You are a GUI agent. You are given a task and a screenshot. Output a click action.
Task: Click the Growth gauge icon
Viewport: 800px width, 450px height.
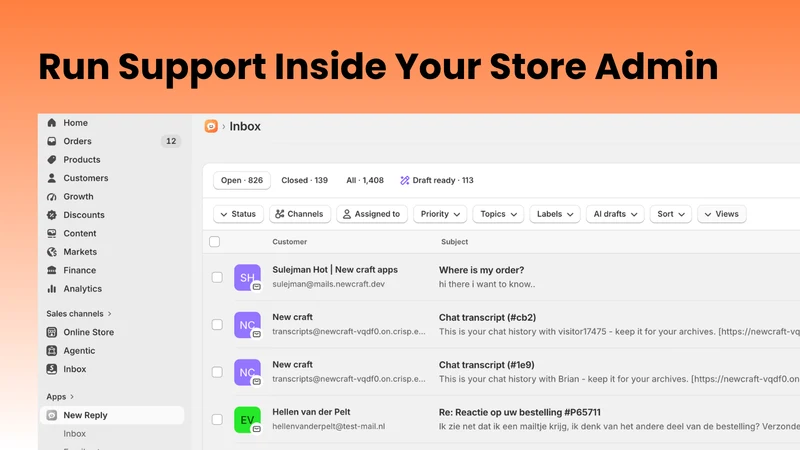tap(52, 196)
